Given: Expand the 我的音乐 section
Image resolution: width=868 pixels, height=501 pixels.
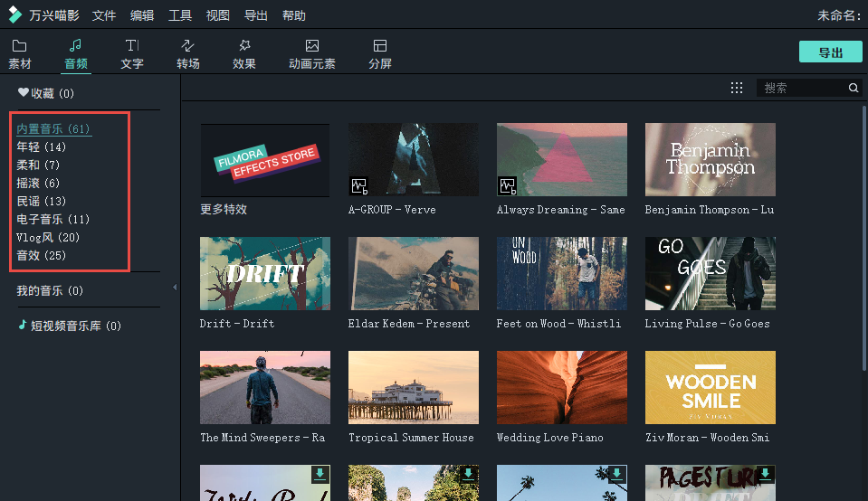Looking at the screenshot, I should [x=49, y=290].
